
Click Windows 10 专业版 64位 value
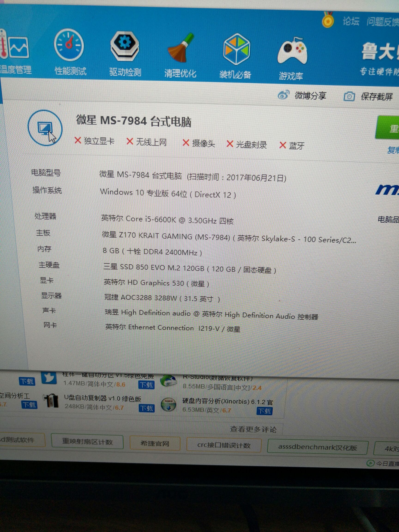point(168,193)
